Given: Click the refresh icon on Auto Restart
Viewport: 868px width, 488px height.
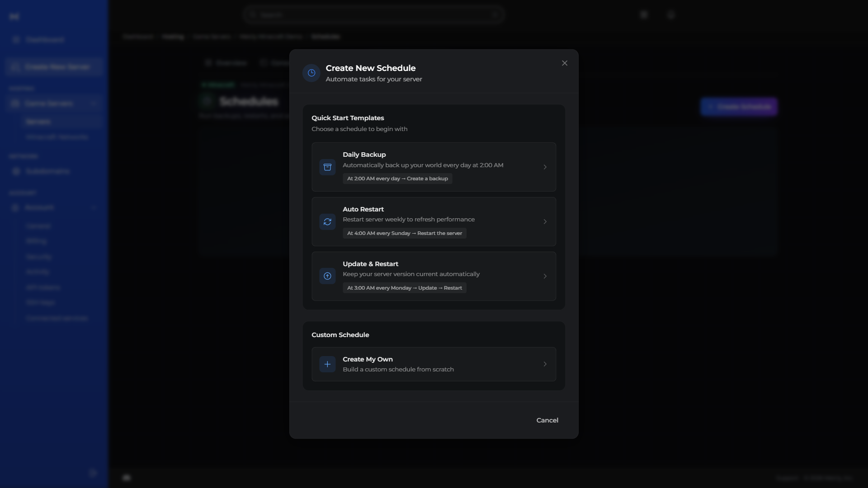Looking at the screenshot, I should tap(327, 222).
